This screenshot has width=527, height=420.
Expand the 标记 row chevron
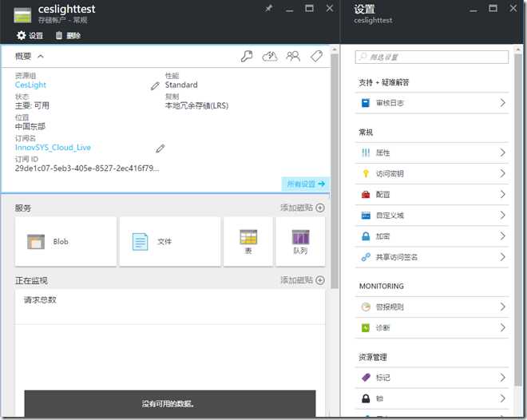tap(502, 378)
